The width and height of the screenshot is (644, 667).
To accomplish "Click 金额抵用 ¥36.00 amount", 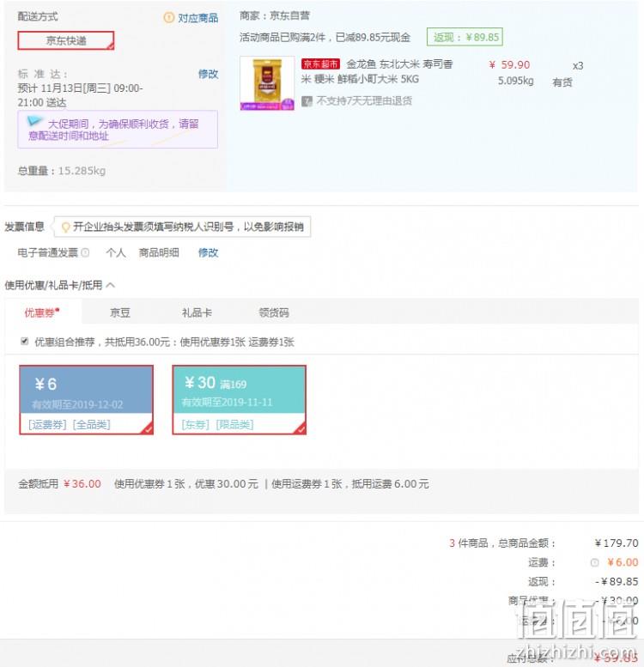I will tap(82, 483).
